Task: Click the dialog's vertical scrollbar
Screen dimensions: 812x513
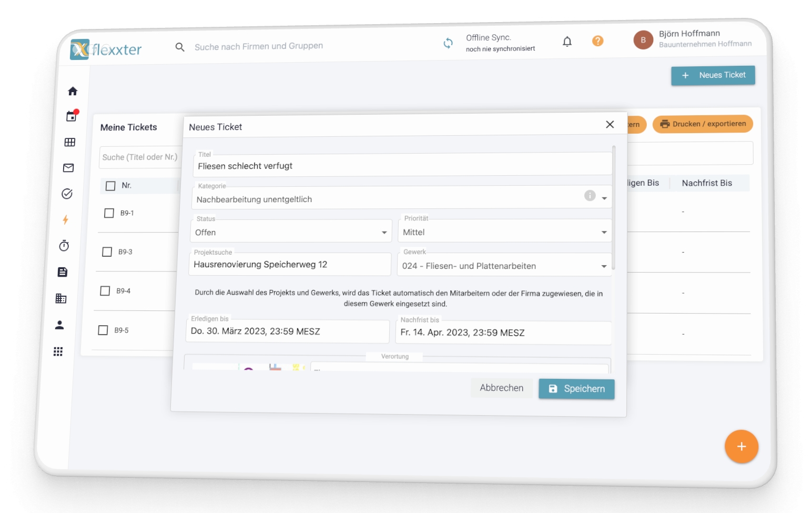Action: (x=614, y=208)
